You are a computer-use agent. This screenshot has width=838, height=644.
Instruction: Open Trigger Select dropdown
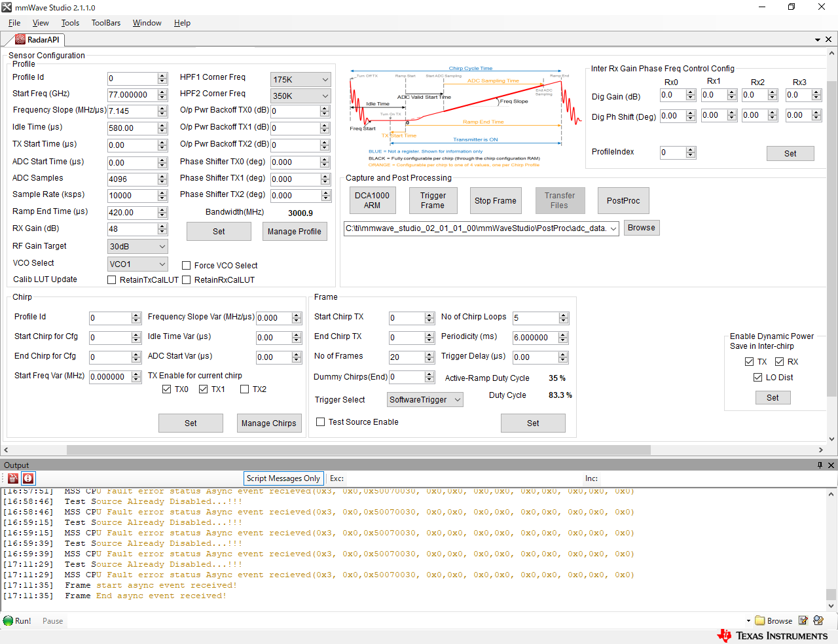tap(425, 400)
